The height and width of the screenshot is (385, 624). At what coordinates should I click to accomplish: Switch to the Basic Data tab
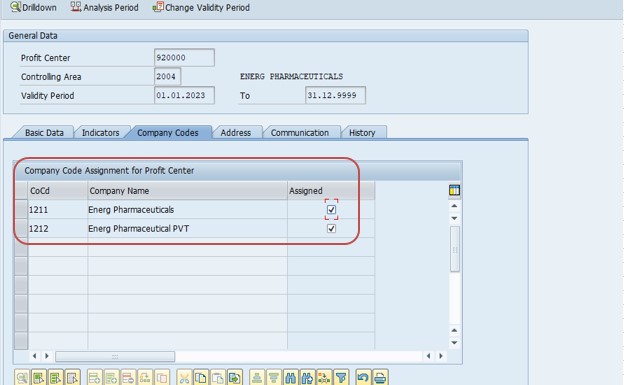point(44,133)
